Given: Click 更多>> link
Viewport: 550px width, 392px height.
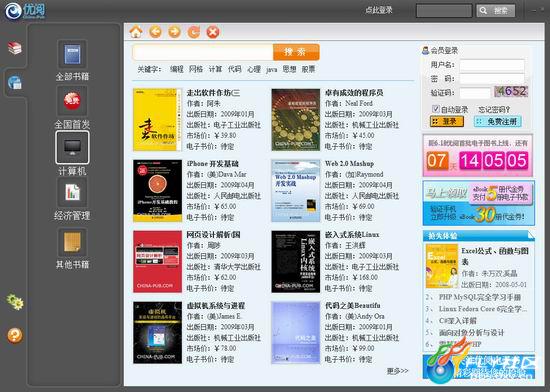Looking at the screenshot, I should click(397, 371).
